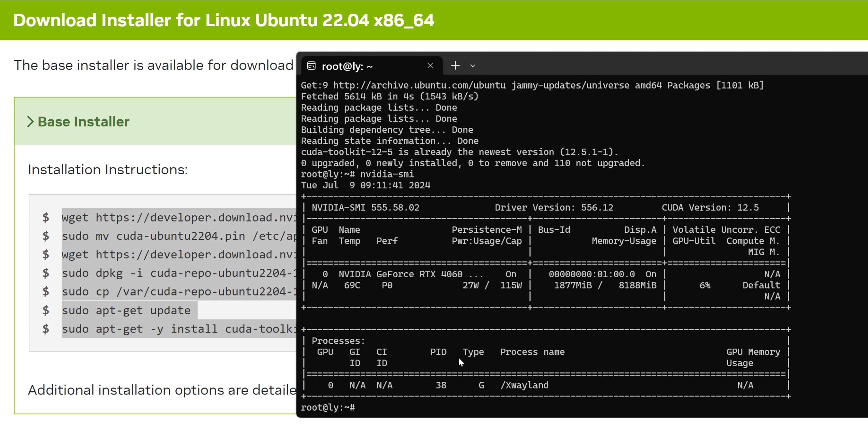This screenshot has height=426, width=868.
Task: Click the 'cuda-toolkit-12-5 is already the newest version' line
Action: point(460,152)
